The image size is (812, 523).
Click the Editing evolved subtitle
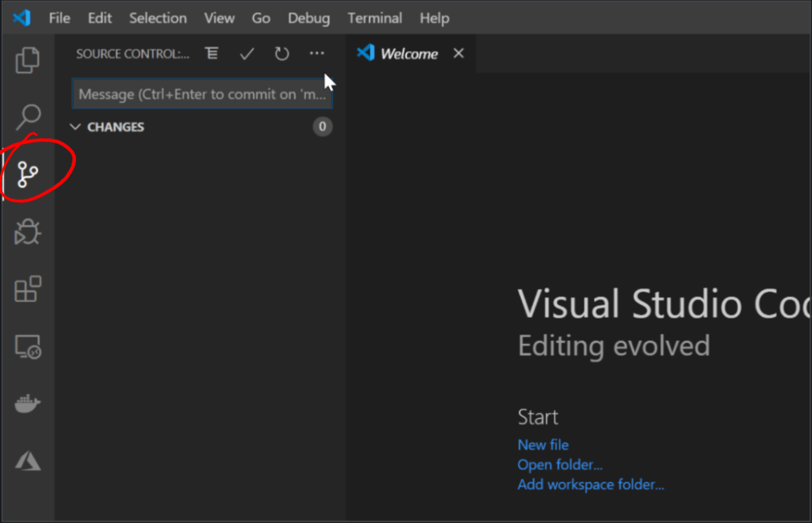point(614,345)
